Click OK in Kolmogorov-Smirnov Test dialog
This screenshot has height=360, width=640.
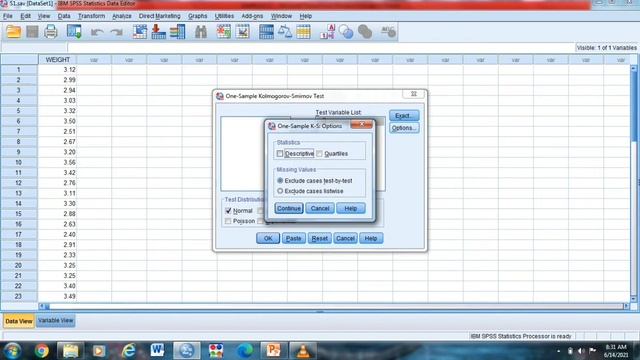[268, 238]
